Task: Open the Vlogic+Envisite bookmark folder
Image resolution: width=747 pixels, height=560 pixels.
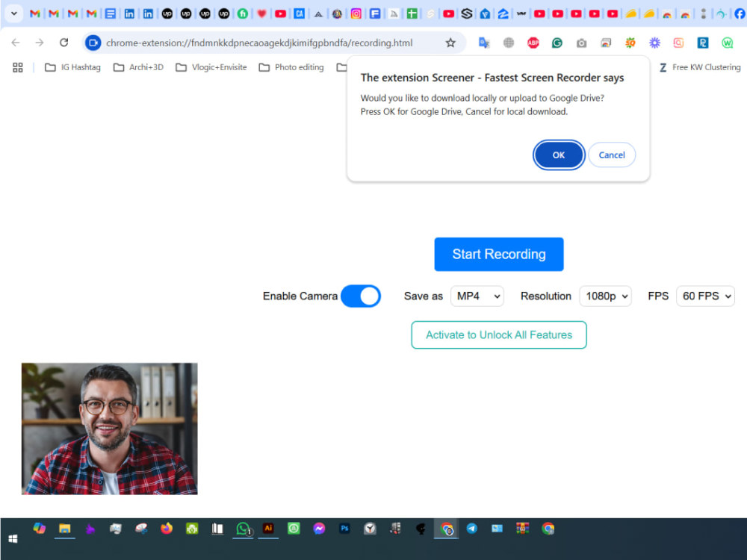Action: (211, 67)
